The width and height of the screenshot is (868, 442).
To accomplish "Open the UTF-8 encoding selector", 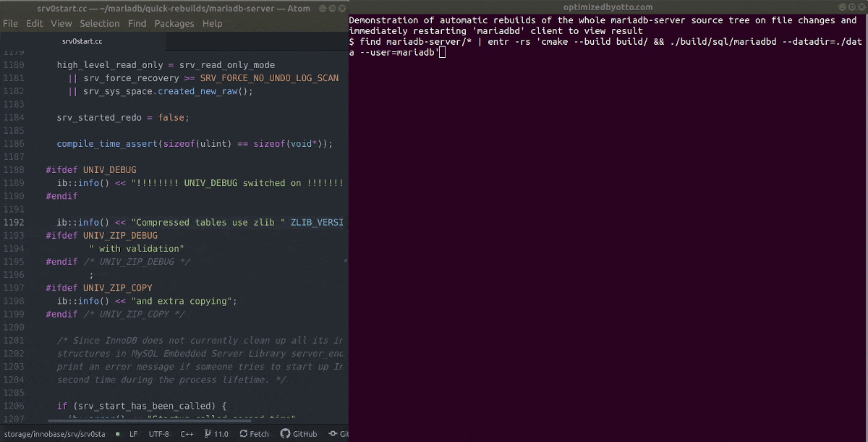I will 158,434.
